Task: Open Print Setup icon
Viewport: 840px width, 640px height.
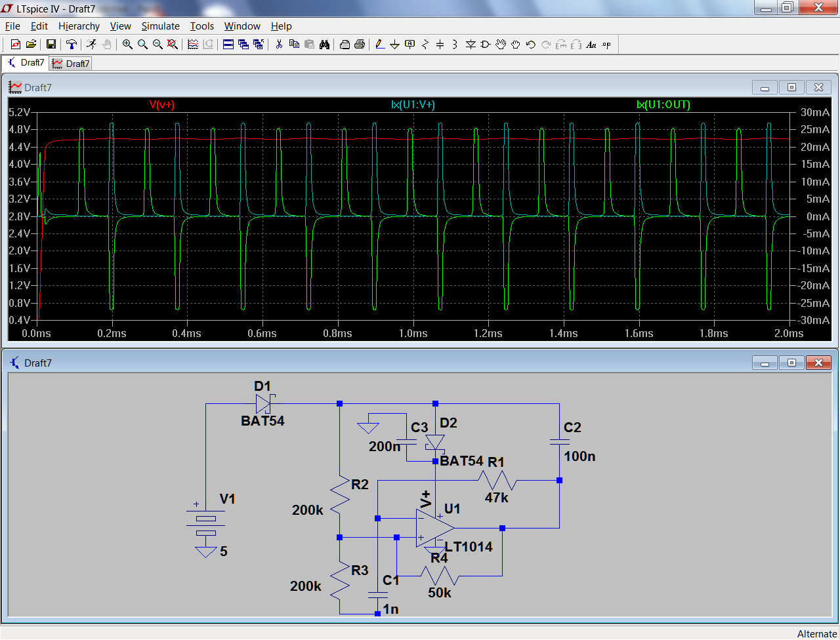Action: pos(345,44)
